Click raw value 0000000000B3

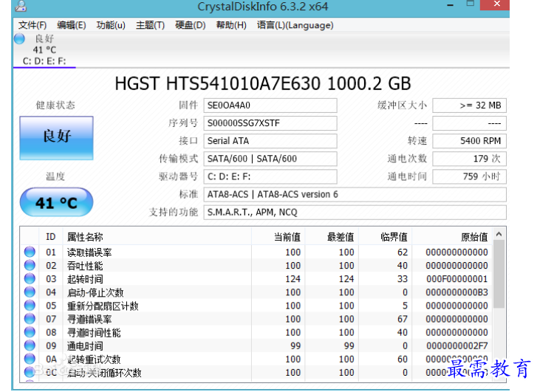(457, 292)
